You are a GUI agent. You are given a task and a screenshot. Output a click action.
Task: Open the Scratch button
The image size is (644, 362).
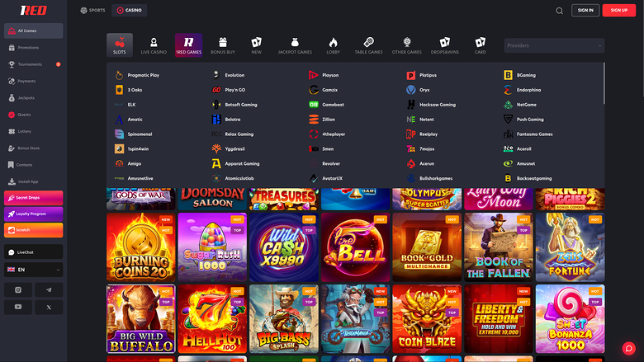pyautogui.click(x=34, y=230)
